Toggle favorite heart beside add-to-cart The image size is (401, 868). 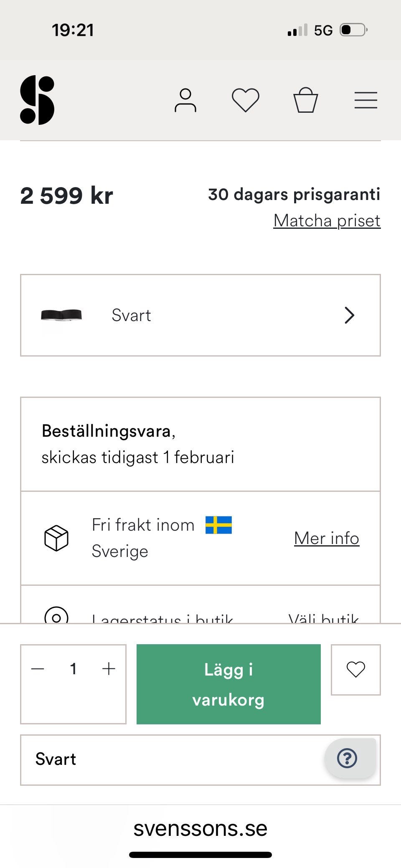(355, 670)
